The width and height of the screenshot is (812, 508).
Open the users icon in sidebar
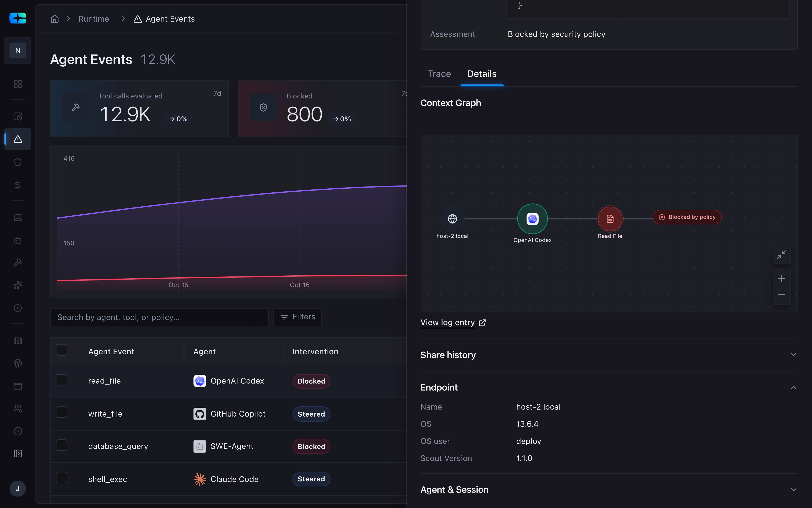[x=18, y=409]
